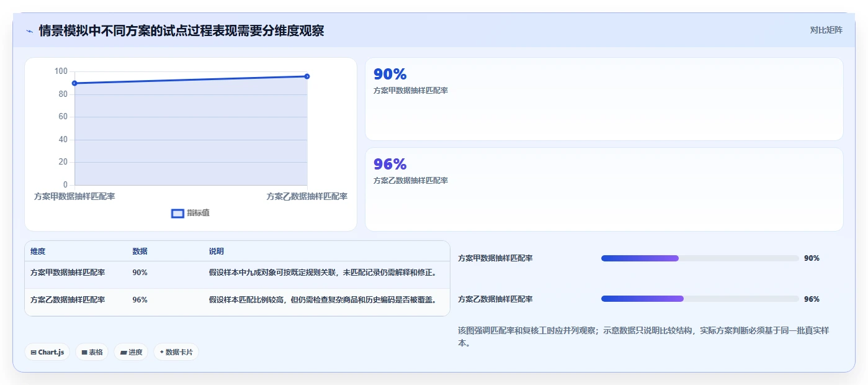Click the y-axis label 100

(x=61, y=71)
